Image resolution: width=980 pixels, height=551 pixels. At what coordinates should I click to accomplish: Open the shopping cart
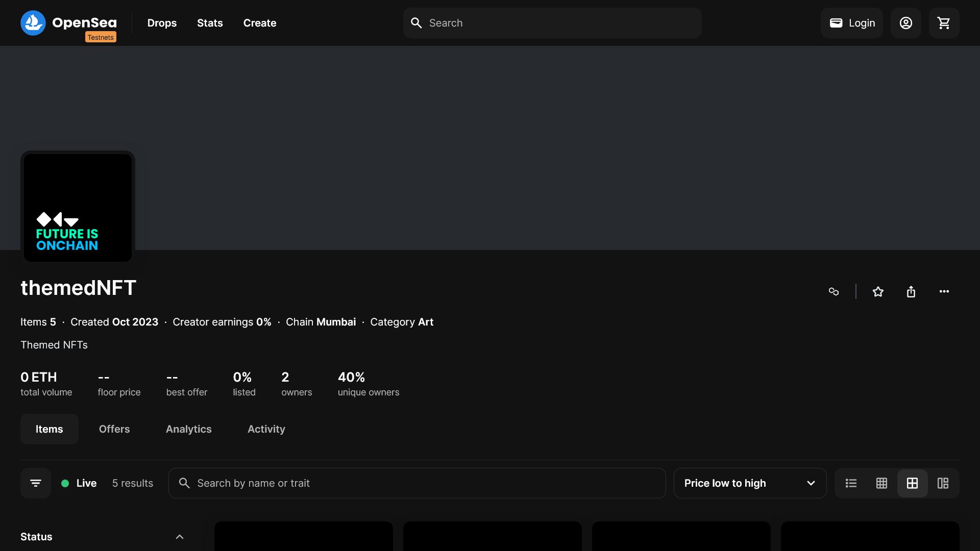944,23
